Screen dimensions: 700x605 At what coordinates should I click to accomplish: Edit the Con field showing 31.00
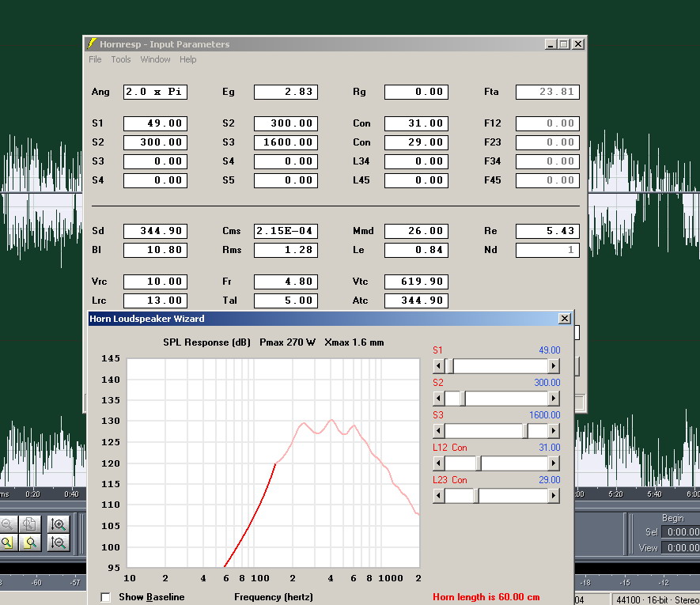(x=416, y=123)
